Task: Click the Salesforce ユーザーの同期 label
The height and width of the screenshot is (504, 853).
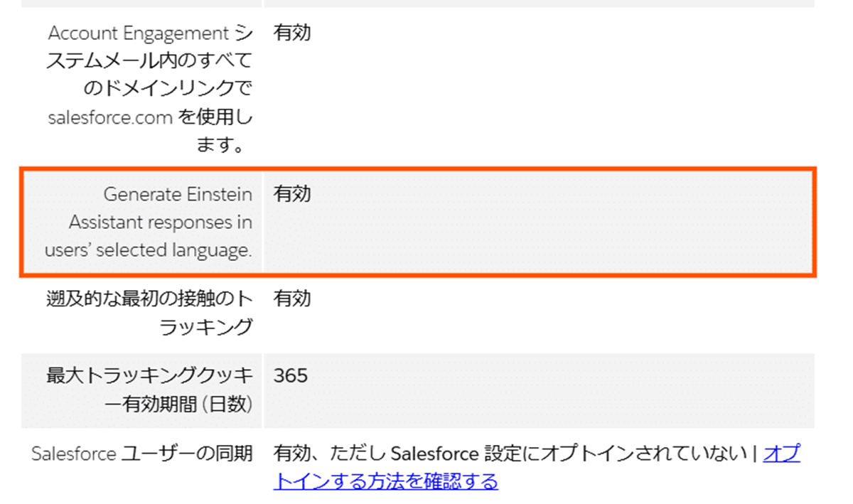Action: click(x=142, y=454)
